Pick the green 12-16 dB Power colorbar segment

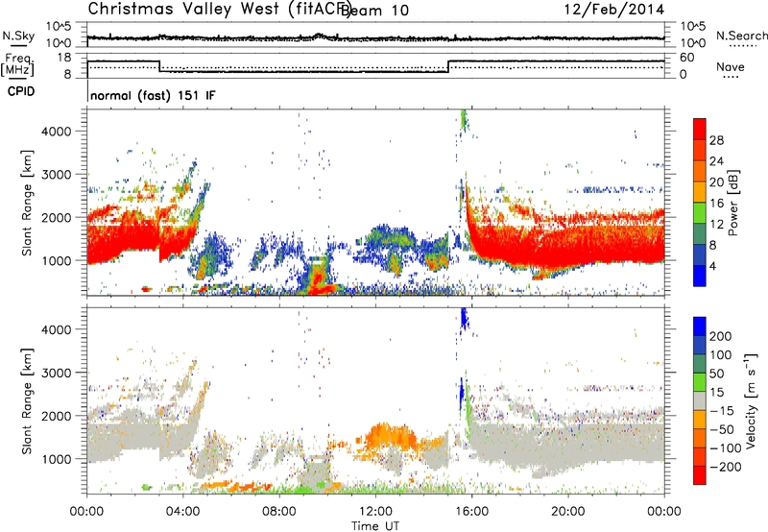pos(700,213)
